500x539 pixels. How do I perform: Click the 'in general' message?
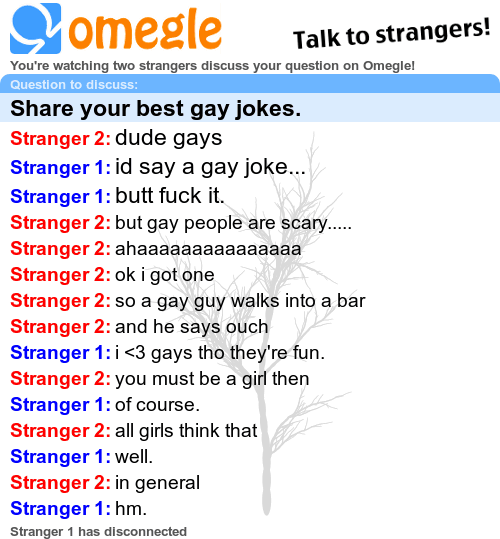click(x=157, y=483)
